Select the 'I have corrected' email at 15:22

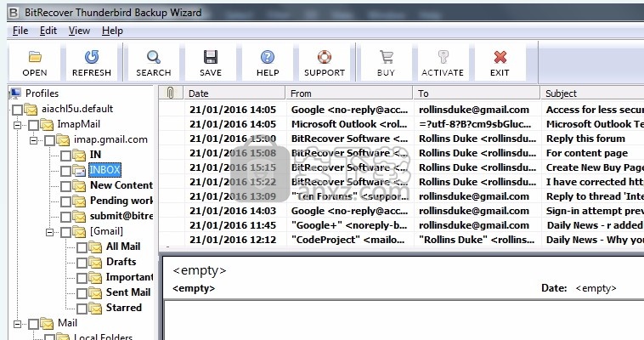[401, 182]
